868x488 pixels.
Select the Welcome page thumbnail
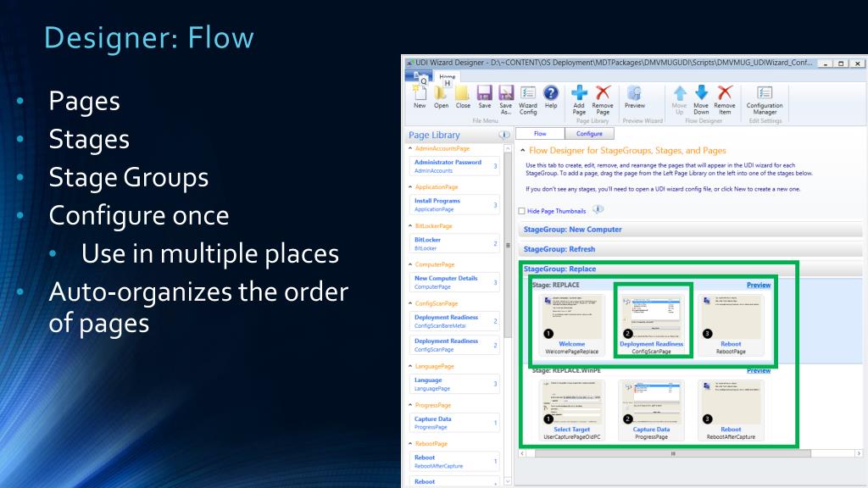(572, 324)
